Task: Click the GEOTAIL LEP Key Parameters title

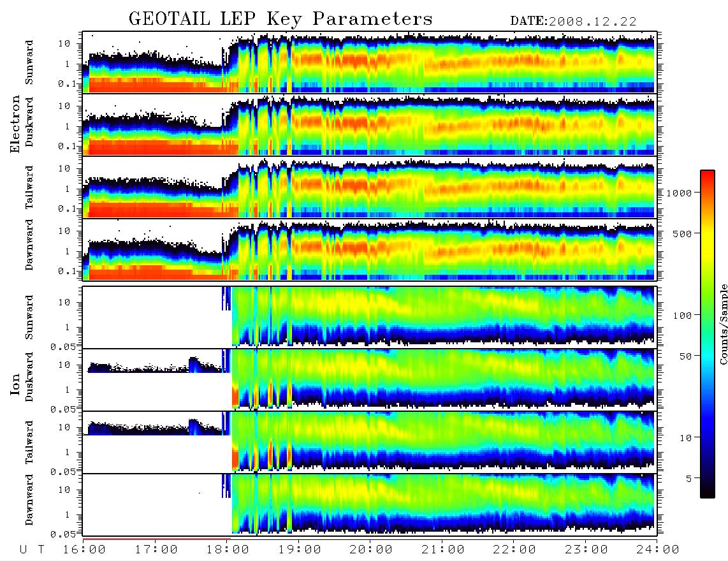Action: [280, 19]
